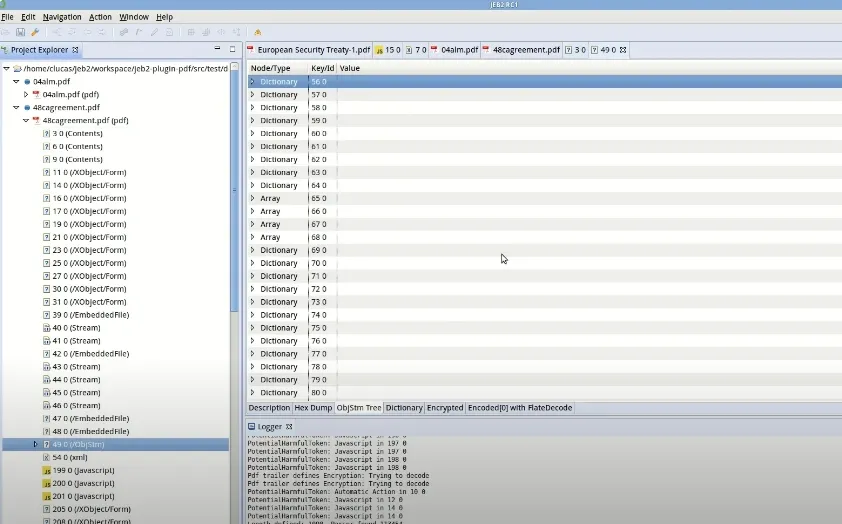Open the Action menu
The image size is (842, 524).
click(x=100, y=17)
